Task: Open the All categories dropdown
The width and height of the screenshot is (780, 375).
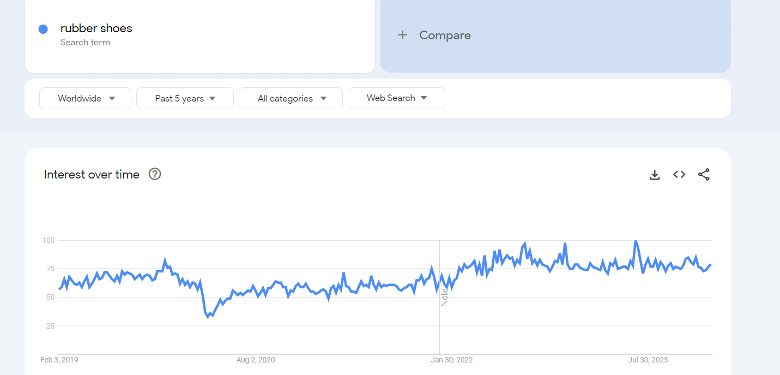Action: (291, 98)
